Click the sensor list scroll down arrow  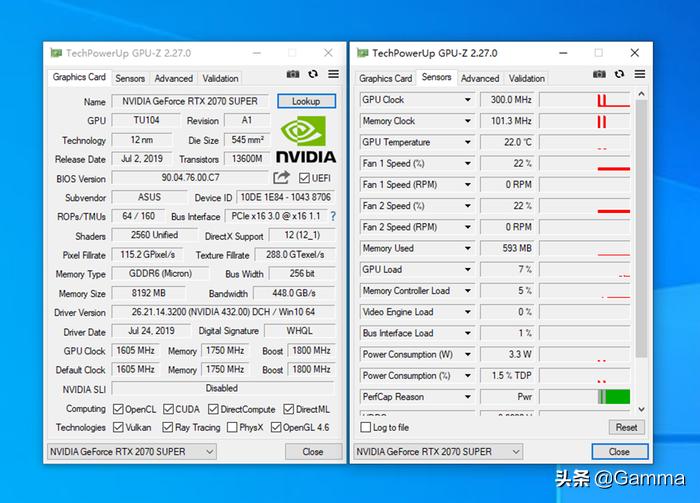pyautogui.click(x=642, y=409)
